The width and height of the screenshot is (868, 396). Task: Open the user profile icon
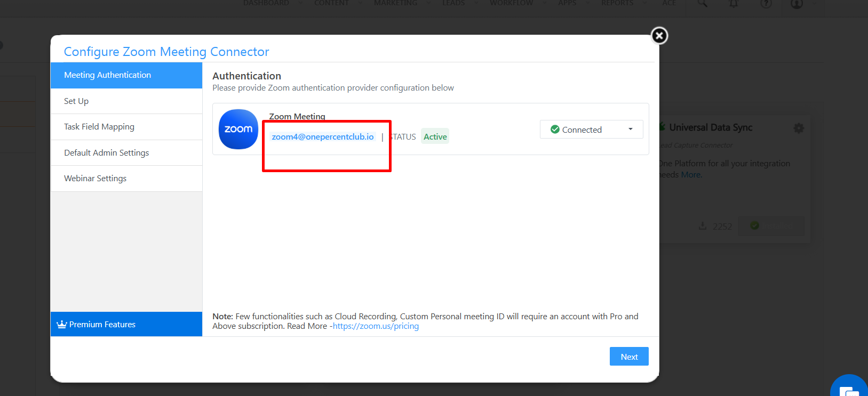tap(797, 4)
